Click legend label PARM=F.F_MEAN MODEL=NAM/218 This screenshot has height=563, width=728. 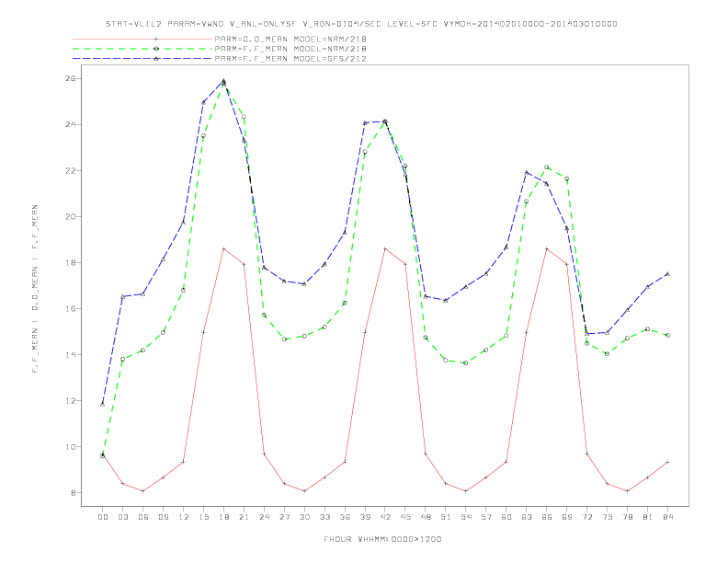point(290,49)
